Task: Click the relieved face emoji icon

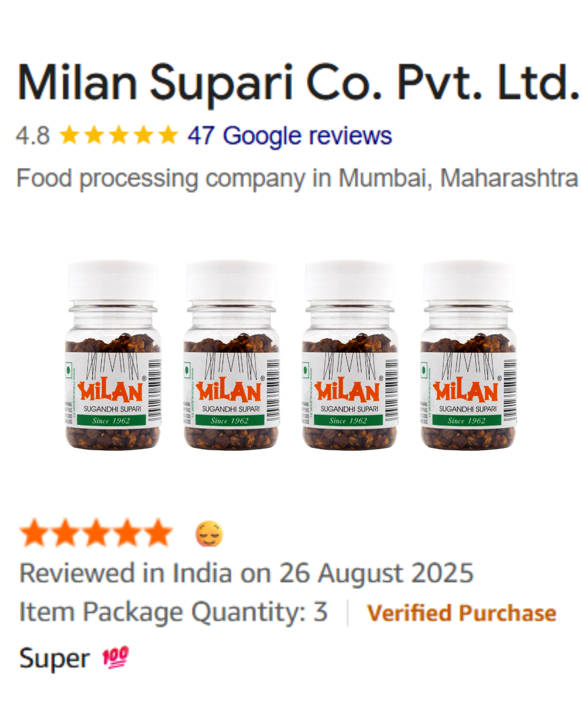Action: pos(209,534)
